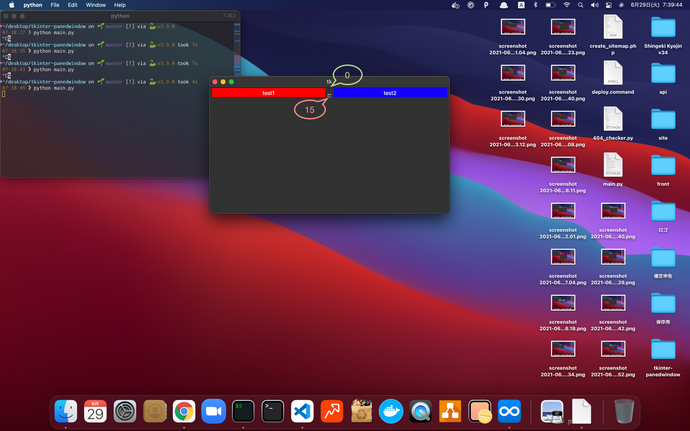
Task: Select screenshot file ending 08.png
Action: pos(563,128)
